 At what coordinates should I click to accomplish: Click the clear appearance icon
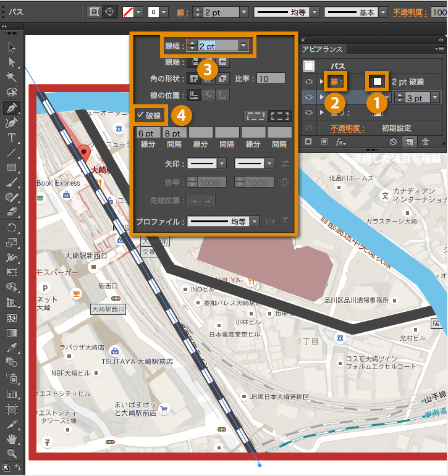coord(393,142)
